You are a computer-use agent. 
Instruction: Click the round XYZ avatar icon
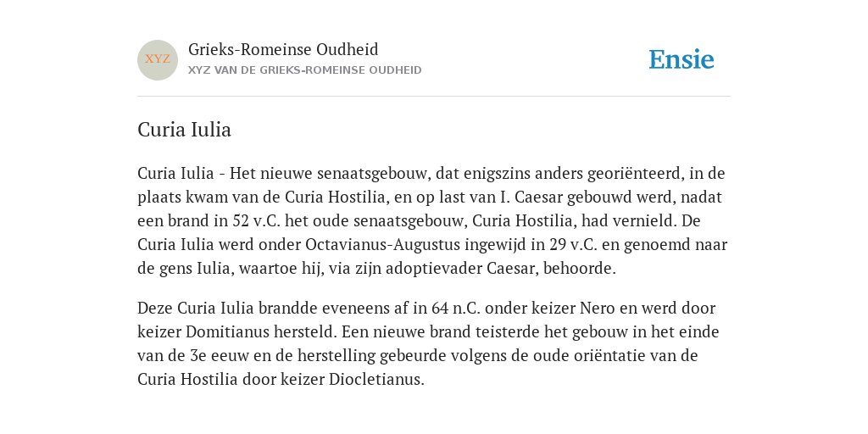(158, 60)
